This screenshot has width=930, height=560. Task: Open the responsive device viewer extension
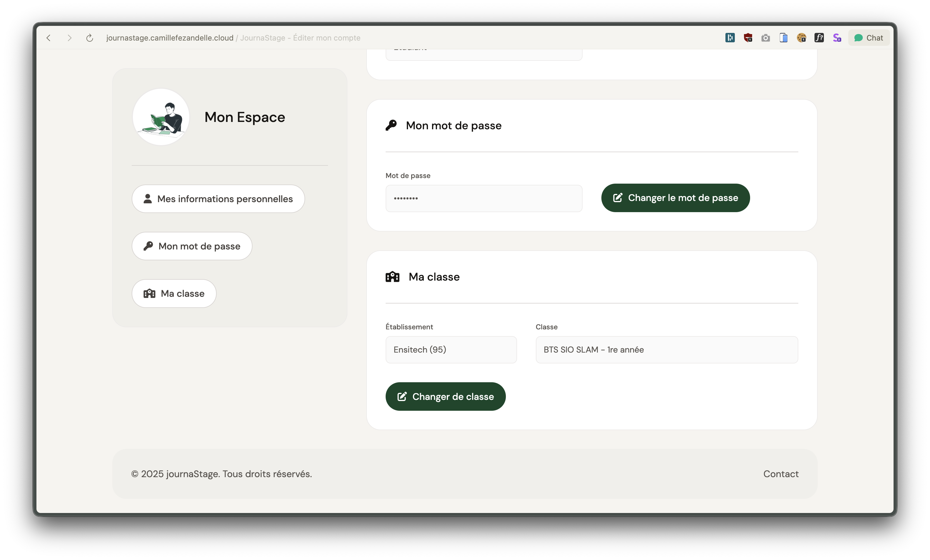[x=784, y=38]
